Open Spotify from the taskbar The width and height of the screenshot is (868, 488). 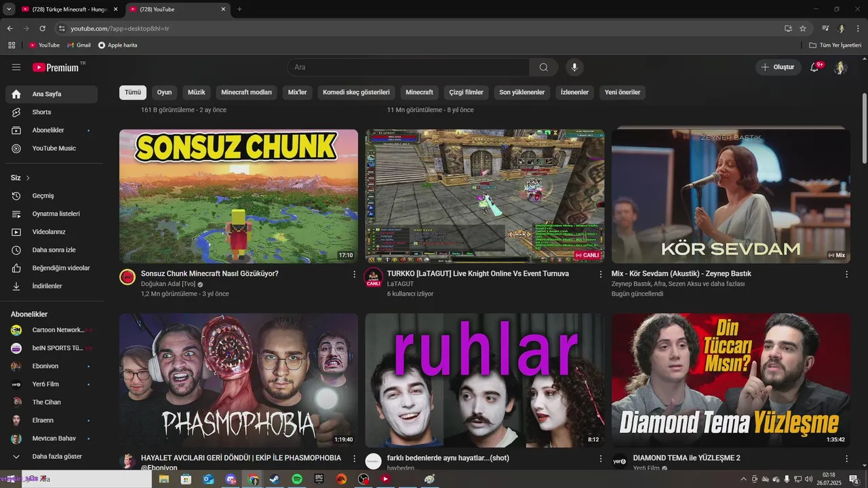click(296, 479)
